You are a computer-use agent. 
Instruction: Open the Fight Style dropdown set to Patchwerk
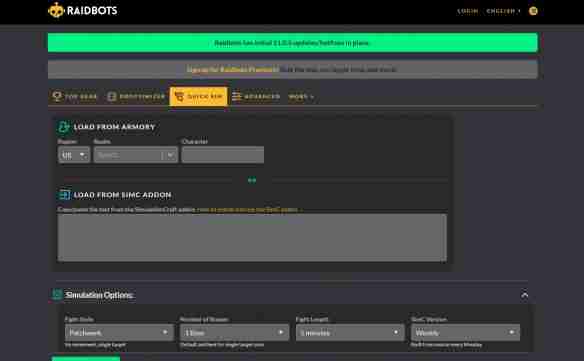point(119,332)
